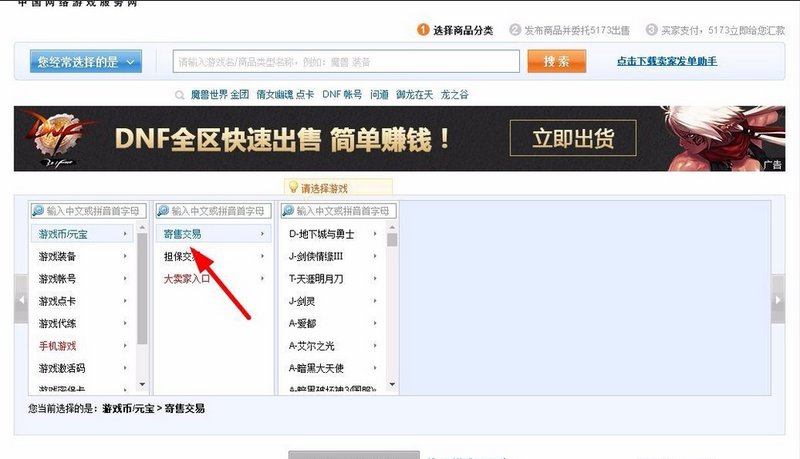
Task: Click search icon in second column filter
Action: point(163,211)
